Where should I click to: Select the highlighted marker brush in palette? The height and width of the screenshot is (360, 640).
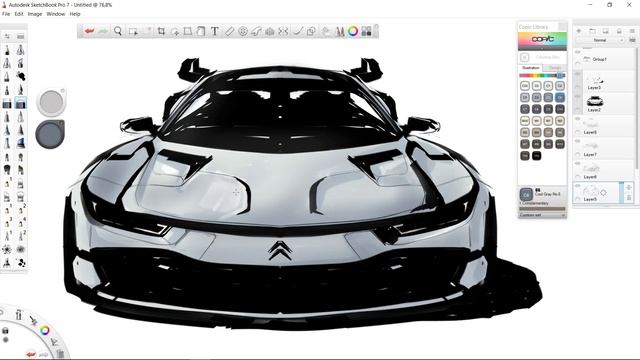tap(20, 103)
